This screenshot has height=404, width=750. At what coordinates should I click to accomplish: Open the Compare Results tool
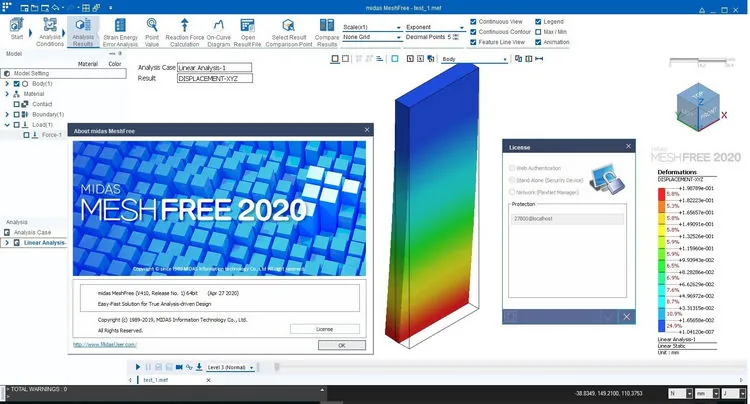[x=327, y=33]
